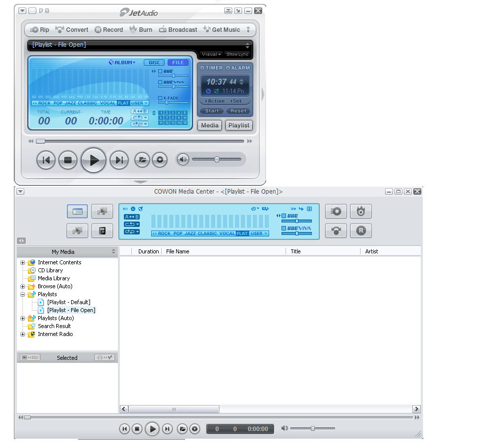This screenshot has width=480, height=448.
Task: Click JetAudio seek bar handle
Action: tap(40, 141)
